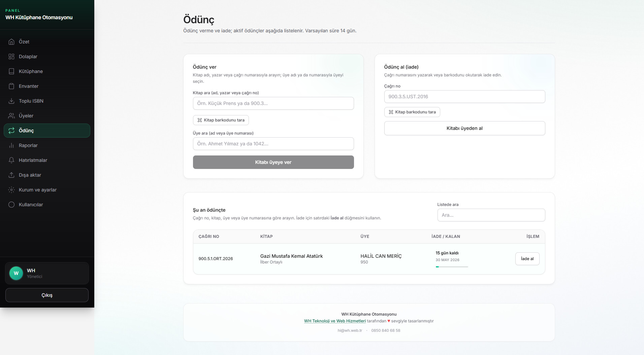Click the date 30 MAY 2026
This screenshot has height=355, width=644.
(x=447, y=260)
